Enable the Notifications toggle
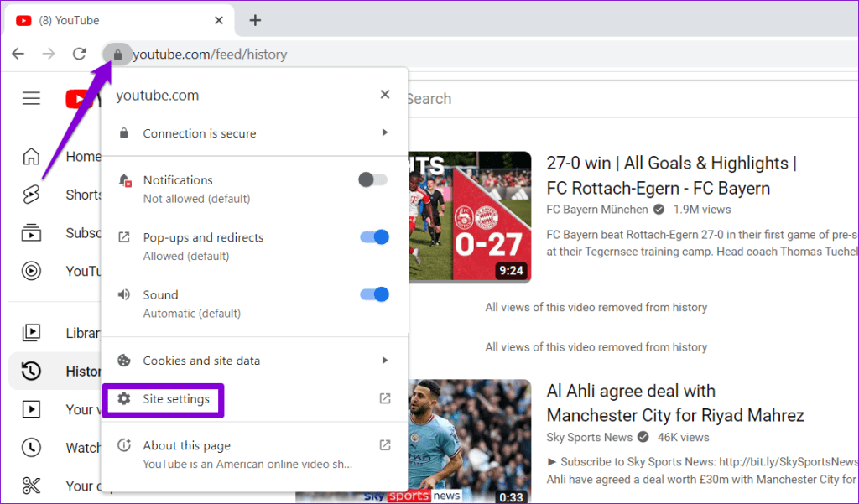This screenshot has height=504, width=859. (x=373, y=179)
